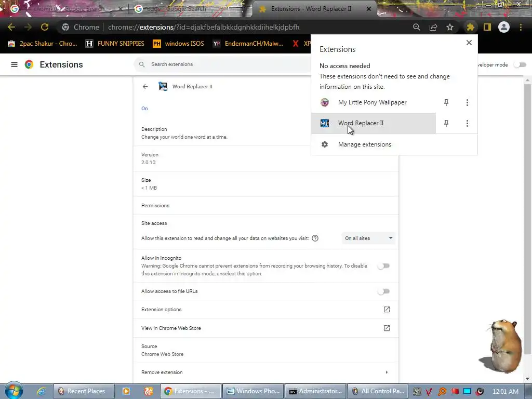Viewport: 532px width, 399px height.
Task: Click the Windows Start orb
Action: 14,390
